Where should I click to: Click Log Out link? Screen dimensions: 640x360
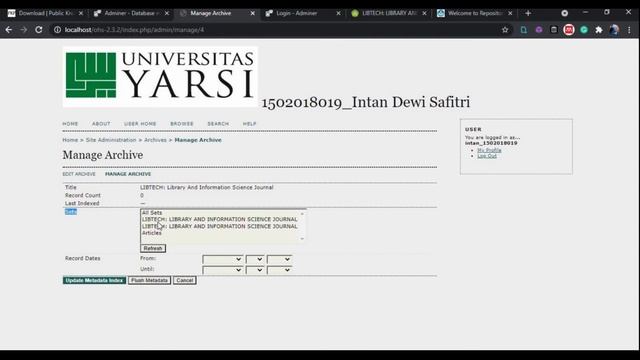(x=487, y=156)
